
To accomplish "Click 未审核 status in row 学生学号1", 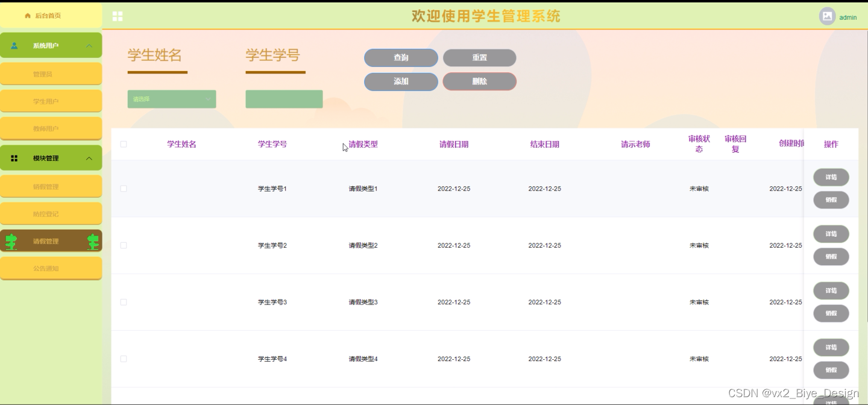I will 699,189.
